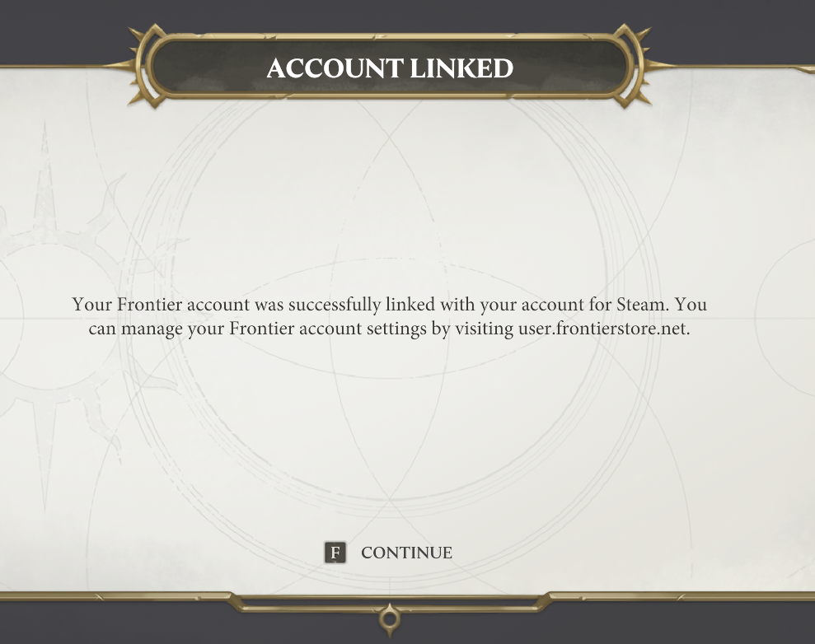Select the Continue button
The height and width of the screenshot is (644, 815).
pyautogui.click(x=387, y=553)
